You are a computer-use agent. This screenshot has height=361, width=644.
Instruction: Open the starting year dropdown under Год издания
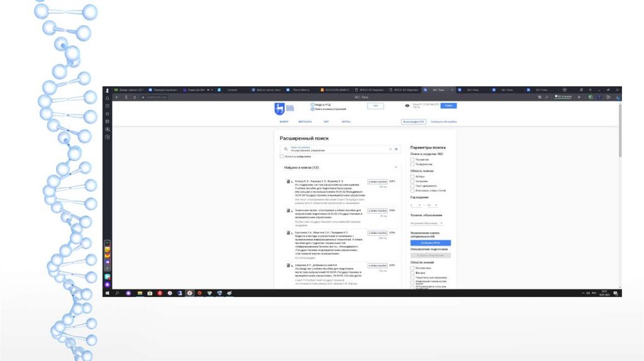point(416,205)
